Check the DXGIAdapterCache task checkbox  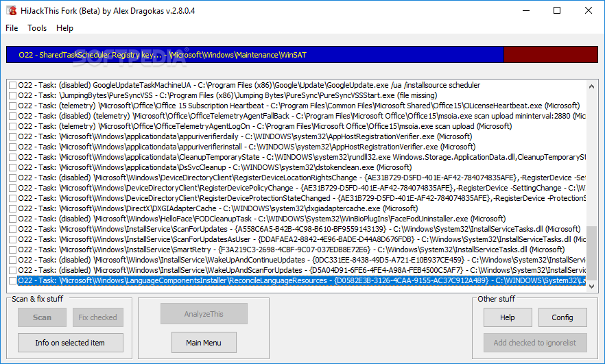pos(13,208)
